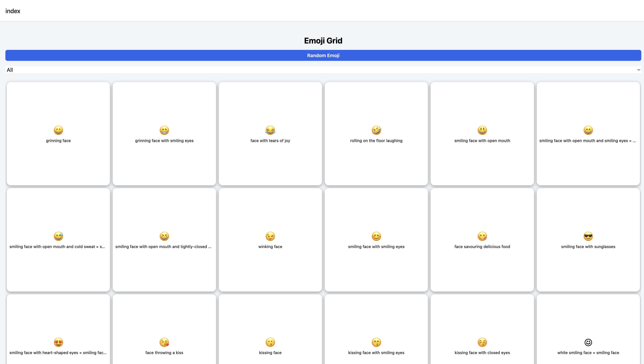Pick the face throwing a kiss emoji
This screenshot has height=364, width=644.
click(x=164, y=342)
